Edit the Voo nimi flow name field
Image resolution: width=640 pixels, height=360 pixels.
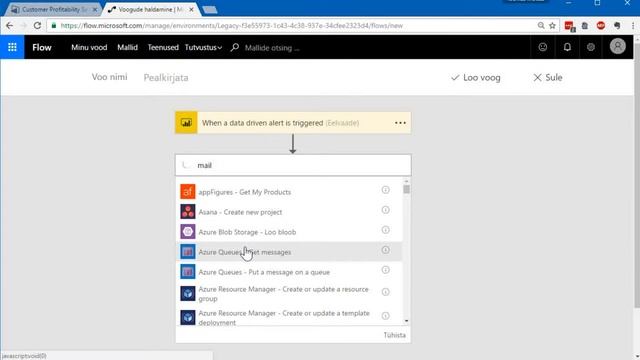pyautogui.click(x=109, y=77)
